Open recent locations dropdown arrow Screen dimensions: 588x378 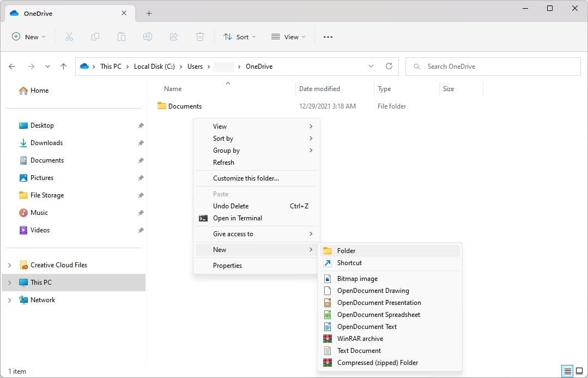(47, 67)
